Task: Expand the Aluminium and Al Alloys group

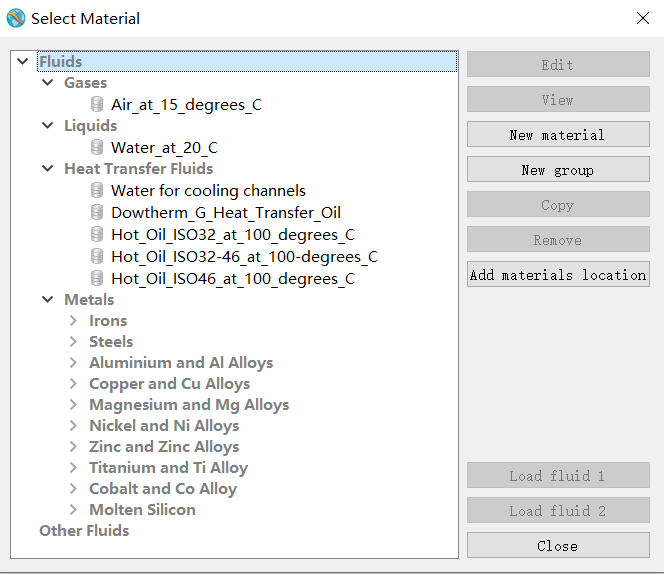Action: [73, 363]
